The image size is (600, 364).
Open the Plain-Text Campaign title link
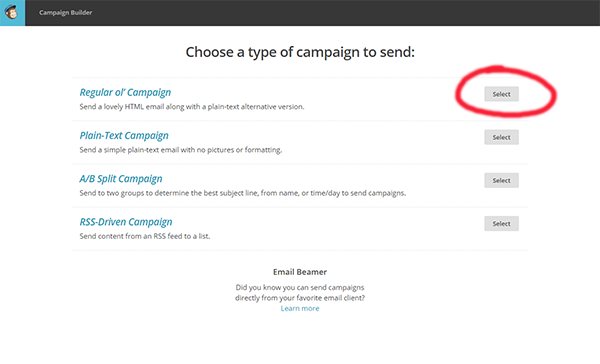[x=124, y=135]
